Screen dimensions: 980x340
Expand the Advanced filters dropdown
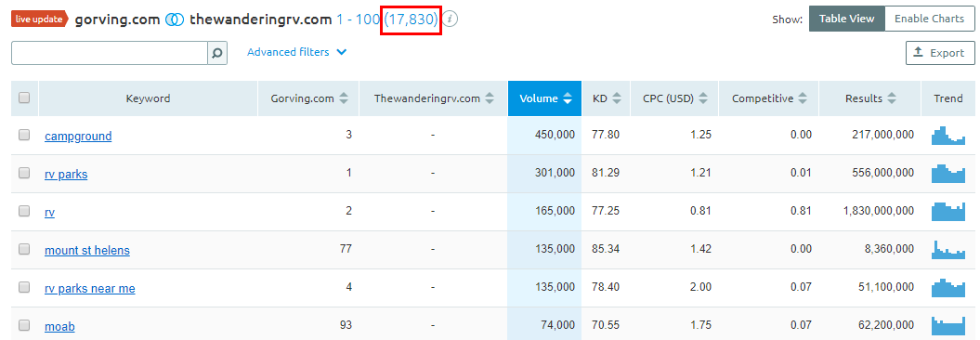coord(297,53)
